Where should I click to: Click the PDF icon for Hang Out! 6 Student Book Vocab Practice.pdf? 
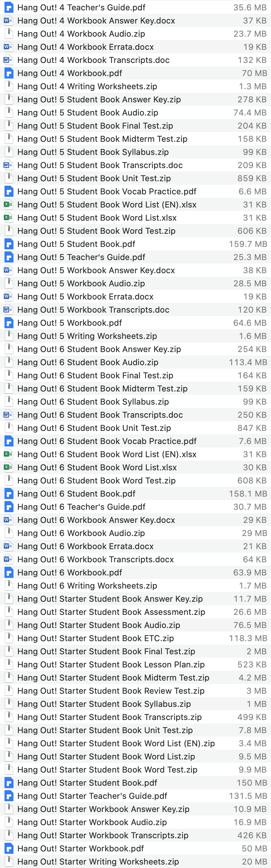point(9,441)
